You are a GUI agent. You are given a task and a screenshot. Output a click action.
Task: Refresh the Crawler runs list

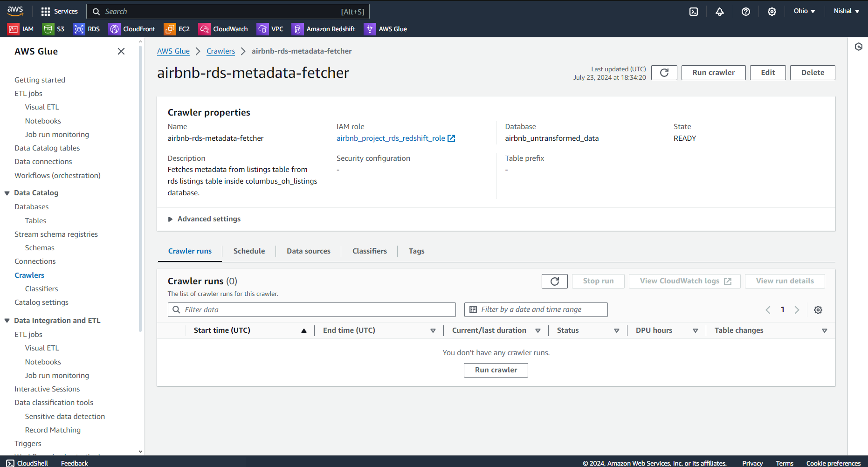tap(555, 281)
